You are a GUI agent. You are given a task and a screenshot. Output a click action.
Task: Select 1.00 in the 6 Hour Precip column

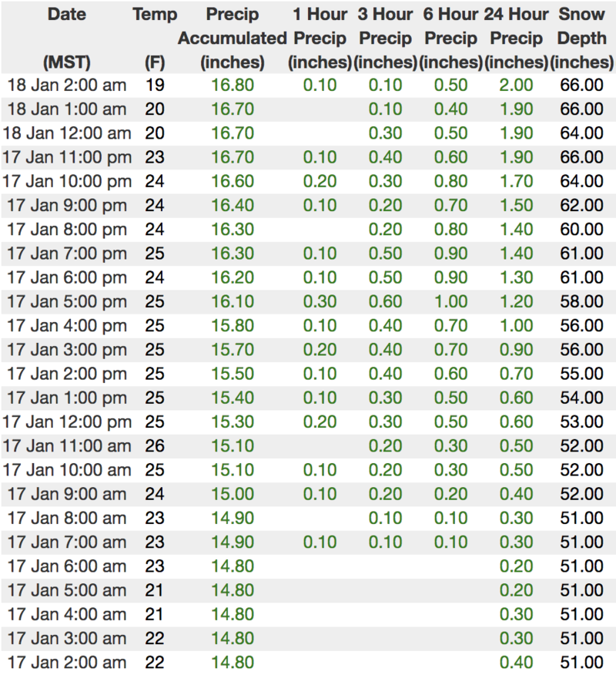(450, 302)
